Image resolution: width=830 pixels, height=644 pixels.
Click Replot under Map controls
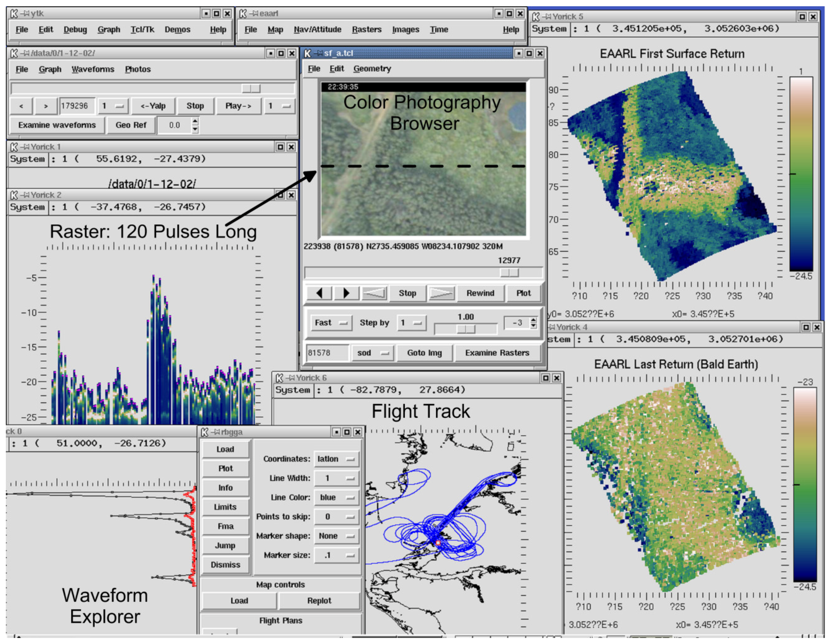(320, 601)
